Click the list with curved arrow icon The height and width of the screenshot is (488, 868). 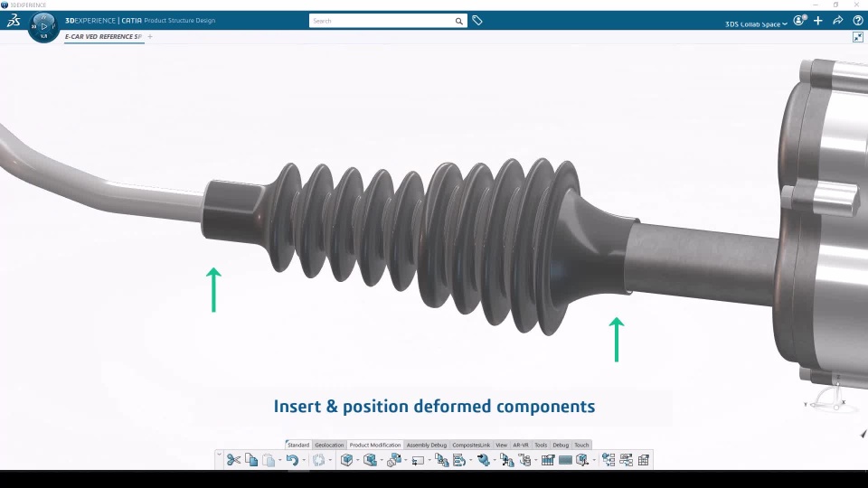[x=459, y=460]
